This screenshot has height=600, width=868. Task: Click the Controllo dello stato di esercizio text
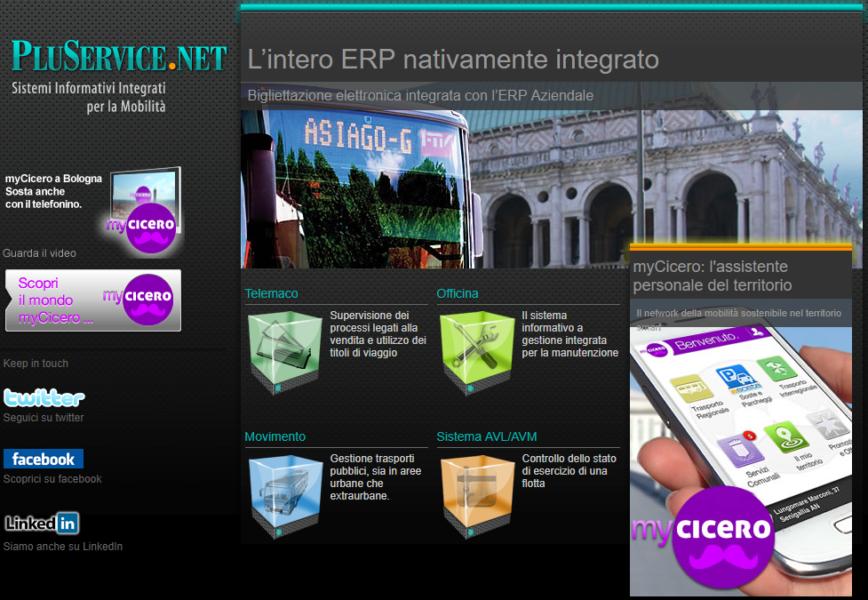point(569,471)
